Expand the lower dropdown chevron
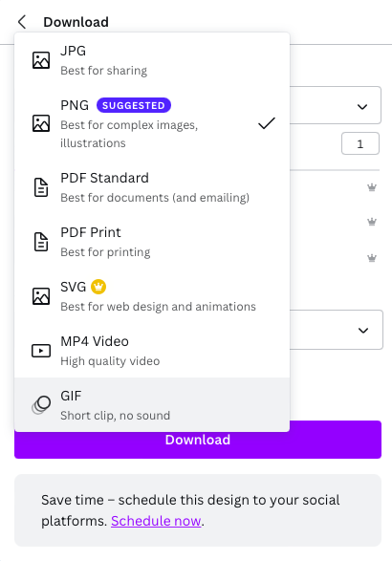392x561 pixels. (x=363, y=331)
